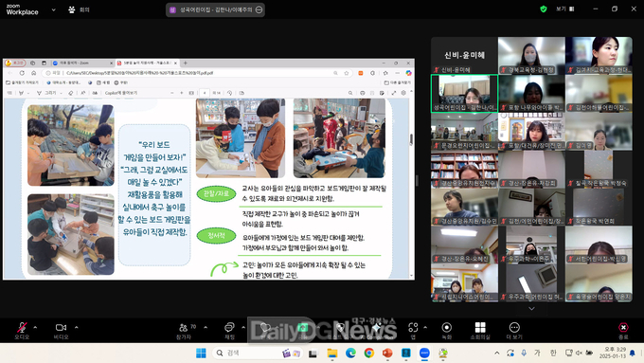Image resolution: width=644 pixels, height=363 pixels.
Task: Expand video options arrow next to camera
Action: 76,327
